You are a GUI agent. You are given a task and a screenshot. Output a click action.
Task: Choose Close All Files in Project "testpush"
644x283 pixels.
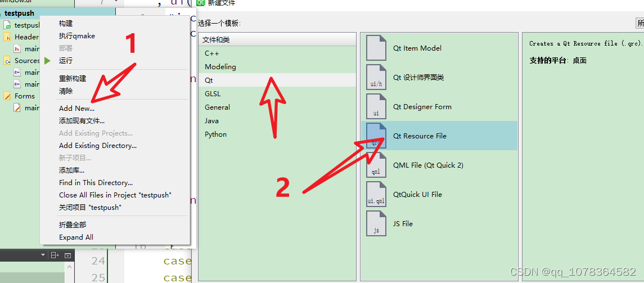pos(115,195)
